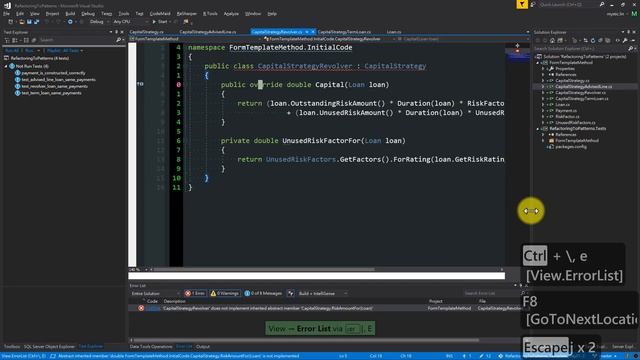Image resolution: width=640 pixels, height=360 pixels.
Task: Switch to the CapitalStrategy.cs tab
Action: [x=147, y=32]
